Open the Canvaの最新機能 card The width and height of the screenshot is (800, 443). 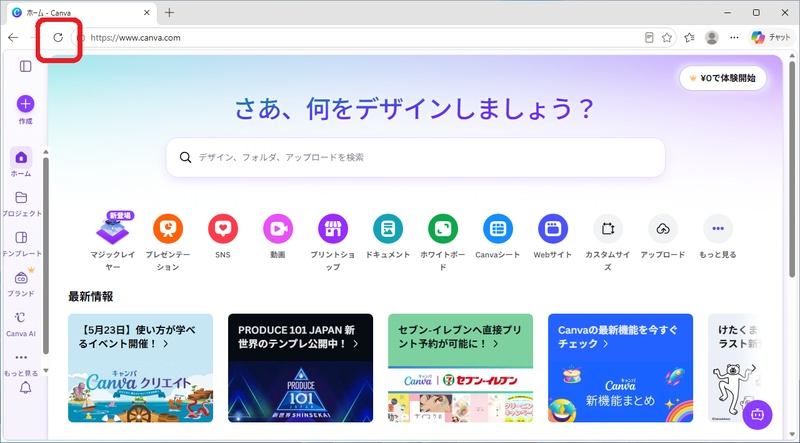click(620, 368)
